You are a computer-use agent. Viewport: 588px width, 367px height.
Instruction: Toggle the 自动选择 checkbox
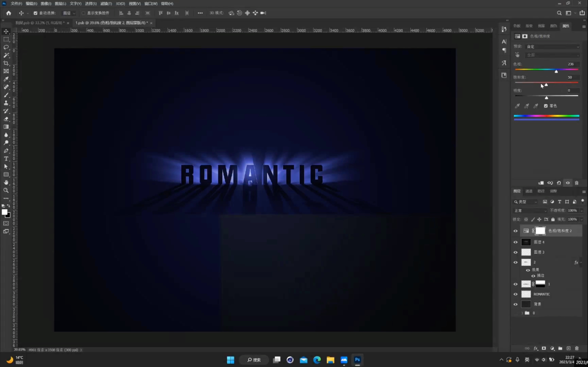click(35, 13)
